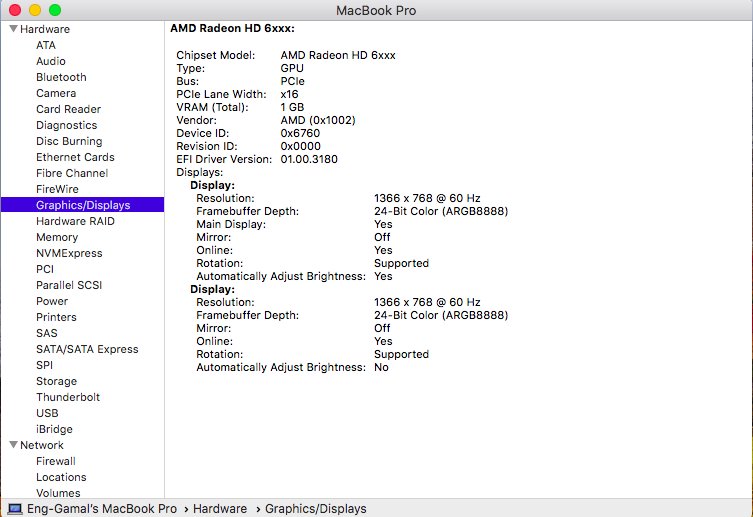The image size is (753, 517).
Task: Click Graphics/Displays in the path bar
Action: pyautogui.click(x=315, y=509)
